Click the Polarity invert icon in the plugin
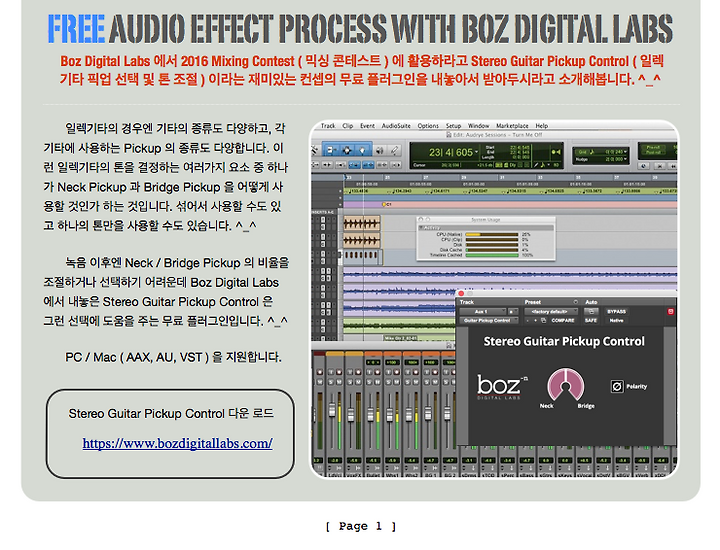Image resolution: width=720 pixels, height=550 pixels. (617, 387)
